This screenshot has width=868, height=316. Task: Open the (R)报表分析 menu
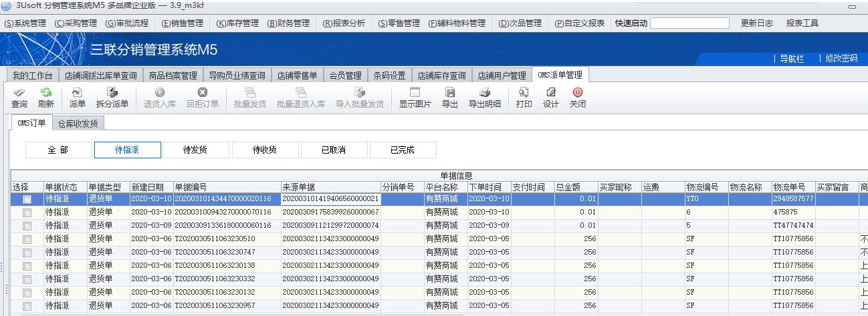tap(344, 23)
